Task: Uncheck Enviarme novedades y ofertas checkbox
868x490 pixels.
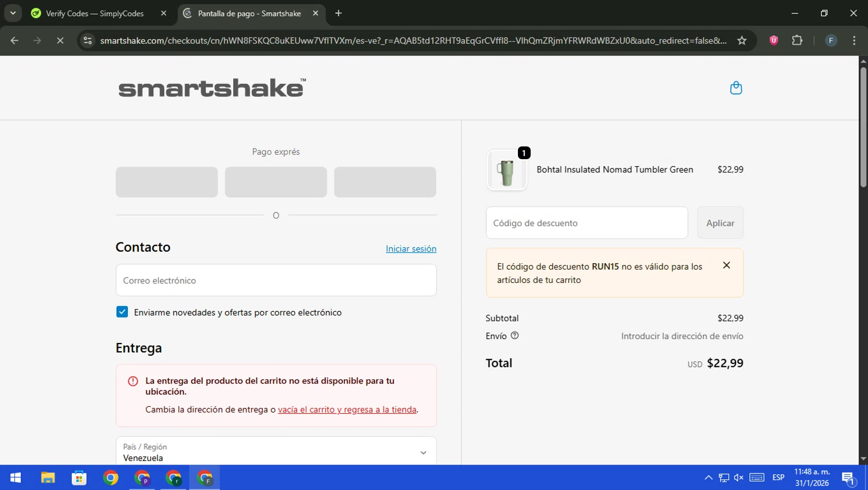Action: click(122, 312)
